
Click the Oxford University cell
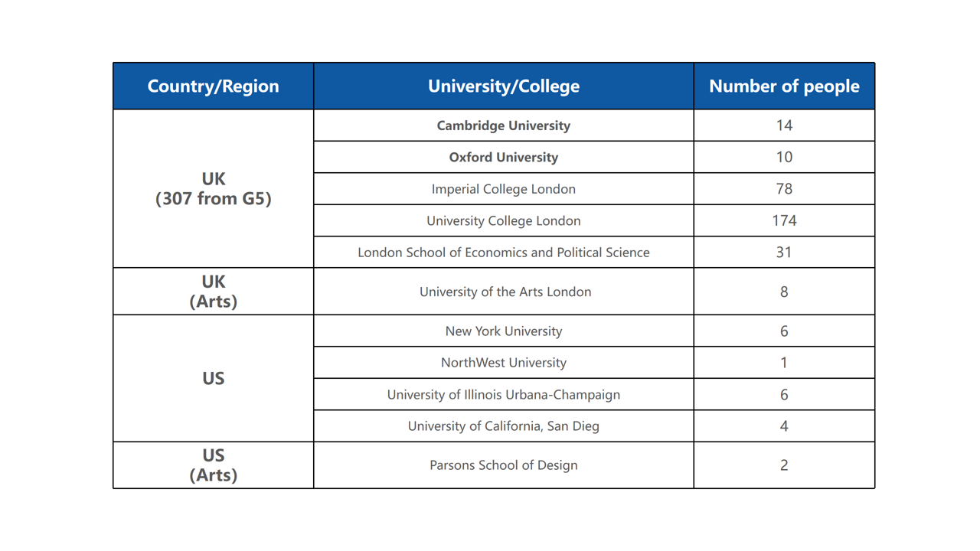point(504,157)
